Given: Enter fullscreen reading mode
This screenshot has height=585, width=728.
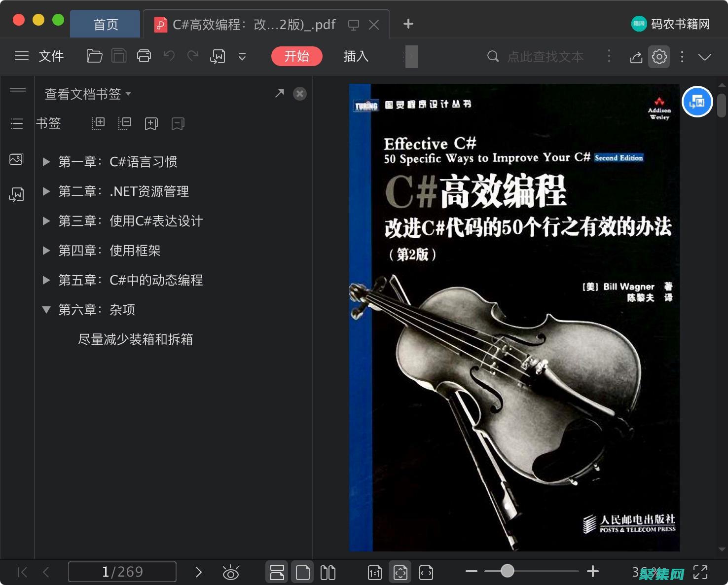Looking at the screenshot, I should pyautogui.click(x=701, y=572).
